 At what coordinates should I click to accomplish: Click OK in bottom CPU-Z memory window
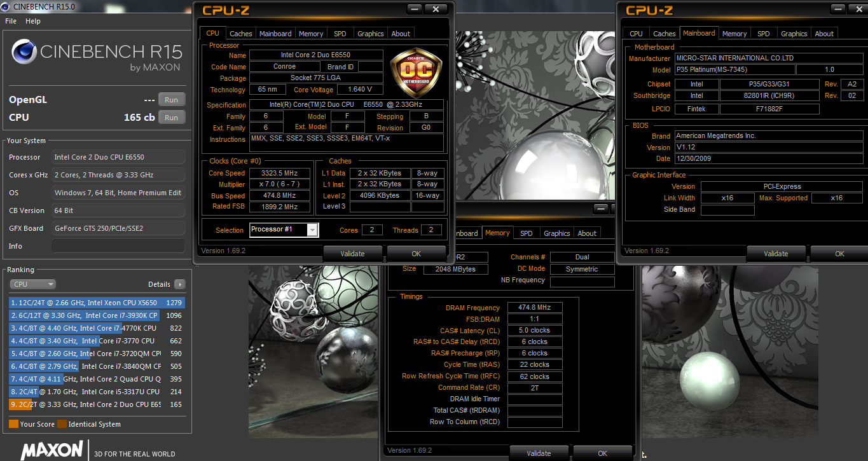pyautogui.click(x=602, y=453)
